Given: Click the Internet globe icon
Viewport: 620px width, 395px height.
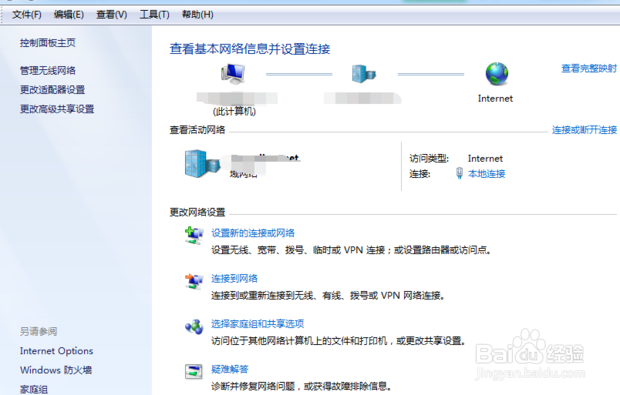Looking at the screenshot, I should (x=497, y=74).
